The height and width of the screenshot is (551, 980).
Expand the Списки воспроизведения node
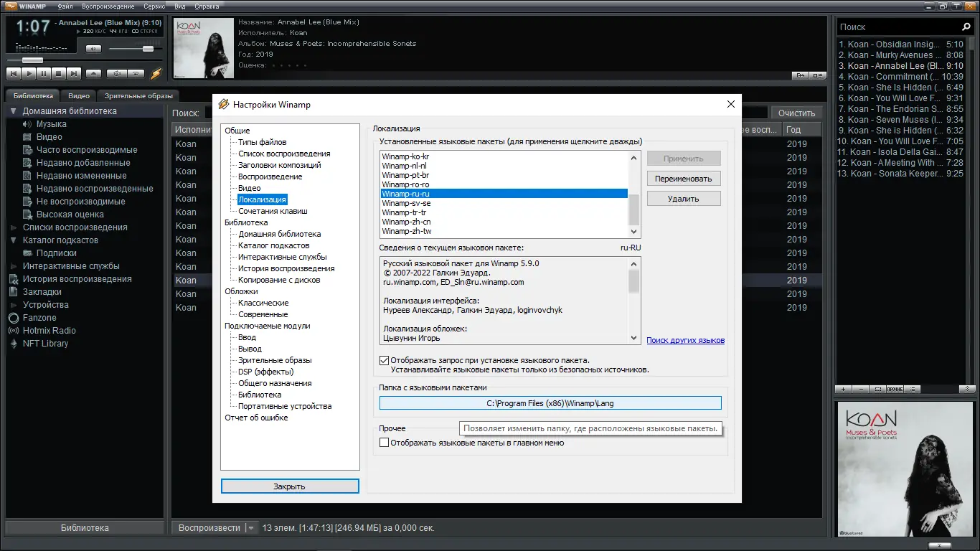13,227
